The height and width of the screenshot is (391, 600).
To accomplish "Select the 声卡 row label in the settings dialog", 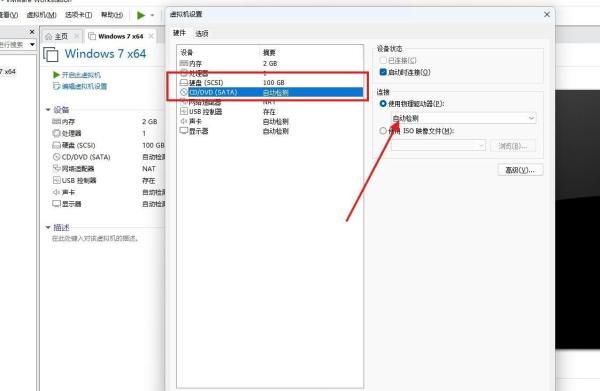I will click(x=195, y=121).
